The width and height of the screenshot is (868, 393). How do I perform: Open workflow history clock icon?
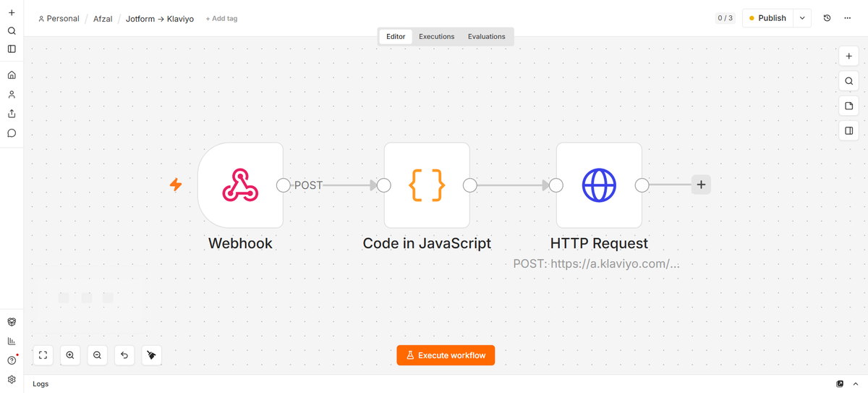pos(827,18)
